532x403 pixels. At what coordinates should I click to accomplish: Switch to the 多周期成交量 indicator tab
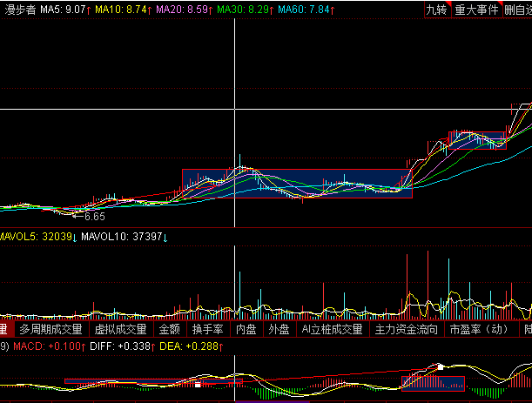[x=48, y=330]
